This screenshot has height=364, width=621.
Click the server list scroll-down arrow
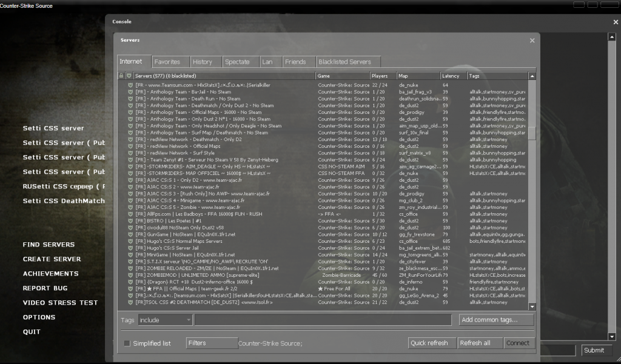532,306
